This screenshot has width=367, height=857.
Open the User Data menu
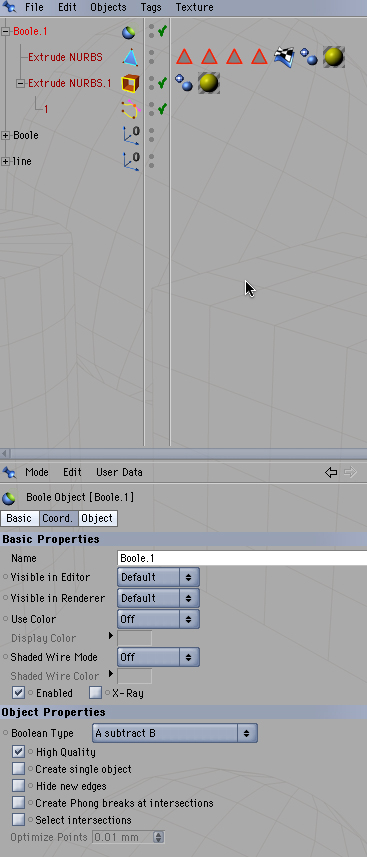point(119,472)
